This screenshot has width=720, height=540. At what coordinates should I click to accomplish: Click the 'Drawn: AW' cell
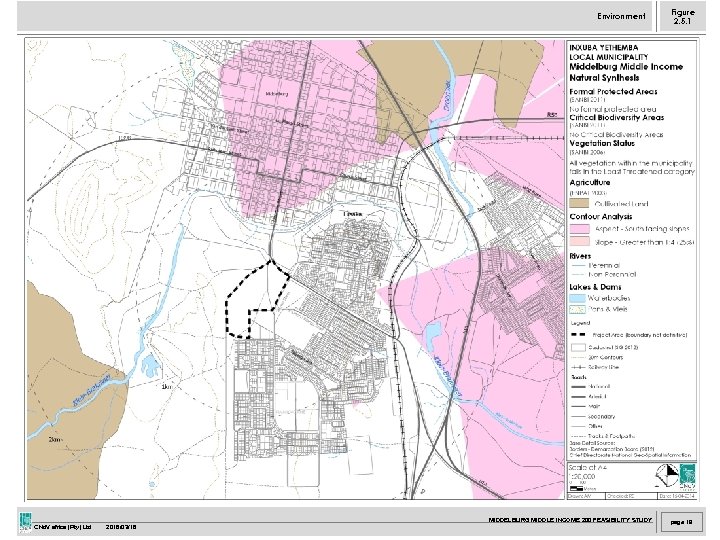click(586, 496)
